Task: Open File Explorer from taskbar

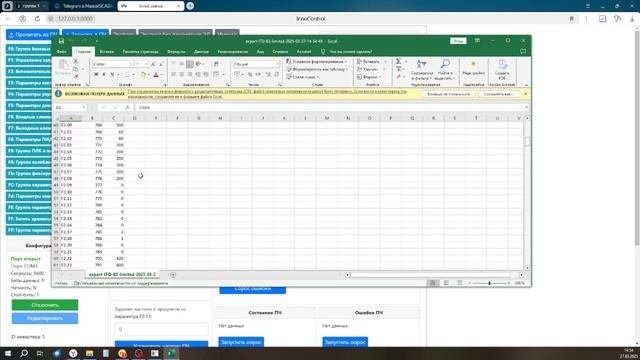Action: [x=89, y=353]
